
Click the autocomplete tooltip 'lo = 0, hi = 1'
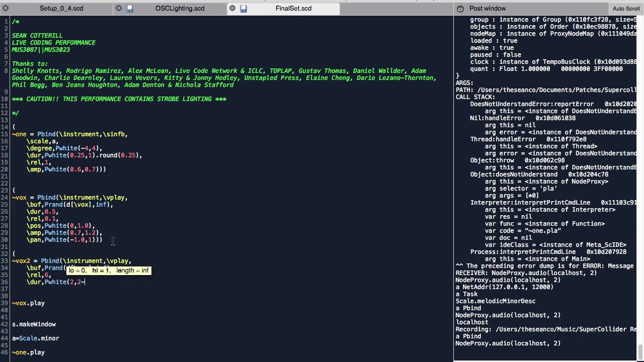[x=108, y=270]
